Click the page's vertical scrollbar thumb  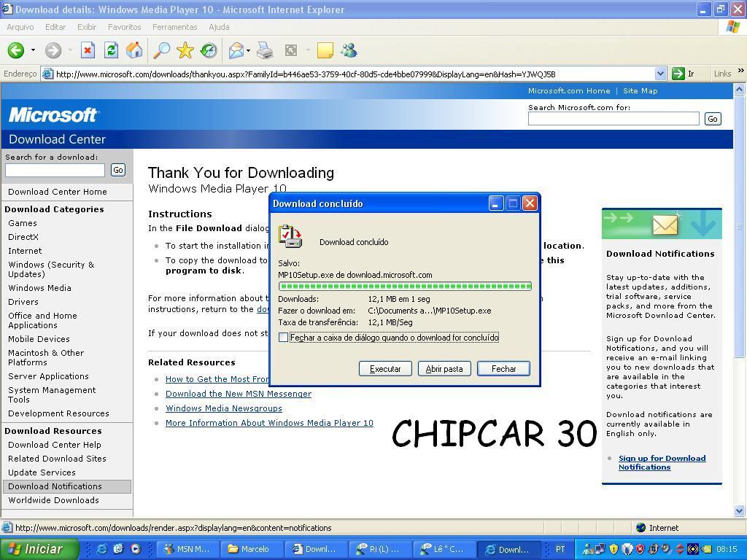coord(739,227)
